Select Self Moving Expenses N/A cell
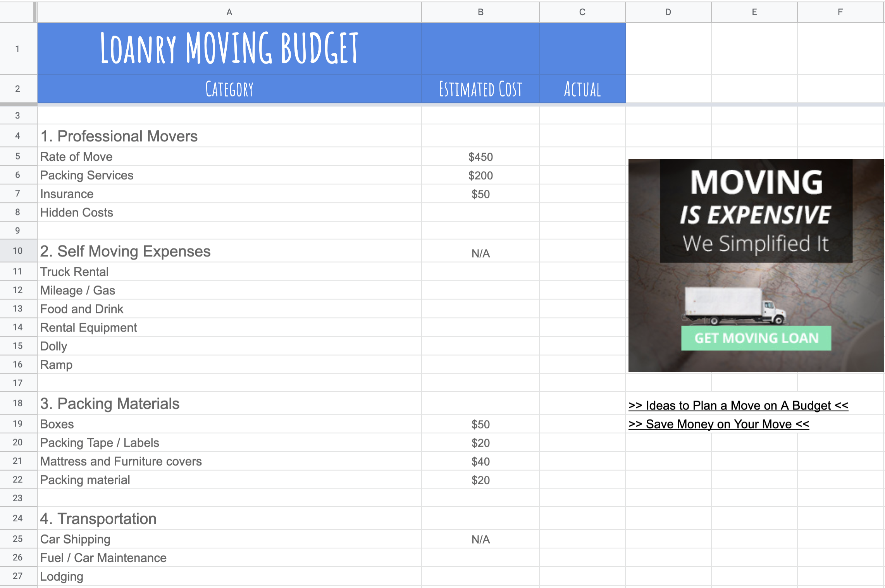The height and width of the screenshot is (588, 885). (480, 253)
